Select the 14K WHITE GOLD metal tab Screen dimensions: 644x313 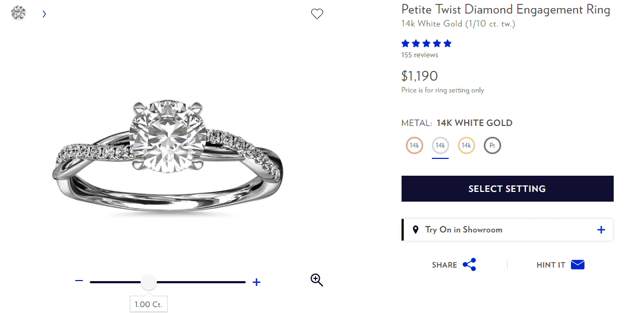[x=440, y=145]
